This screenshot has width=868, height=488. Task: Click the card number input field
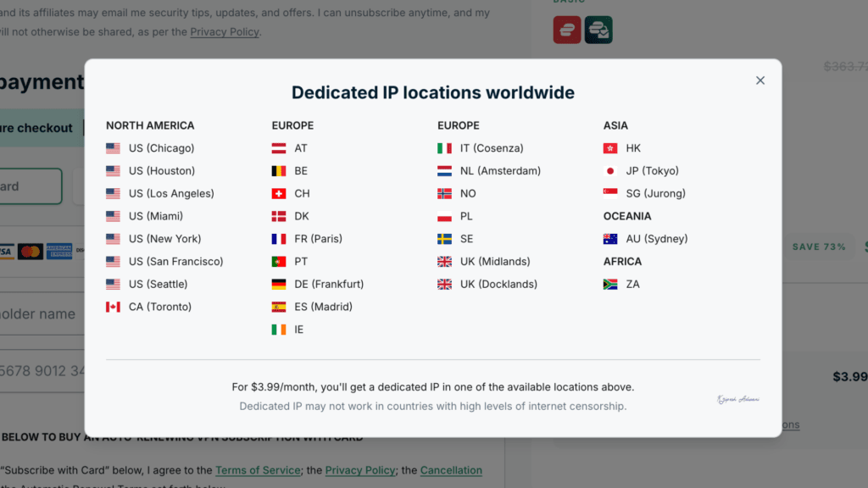42,371
